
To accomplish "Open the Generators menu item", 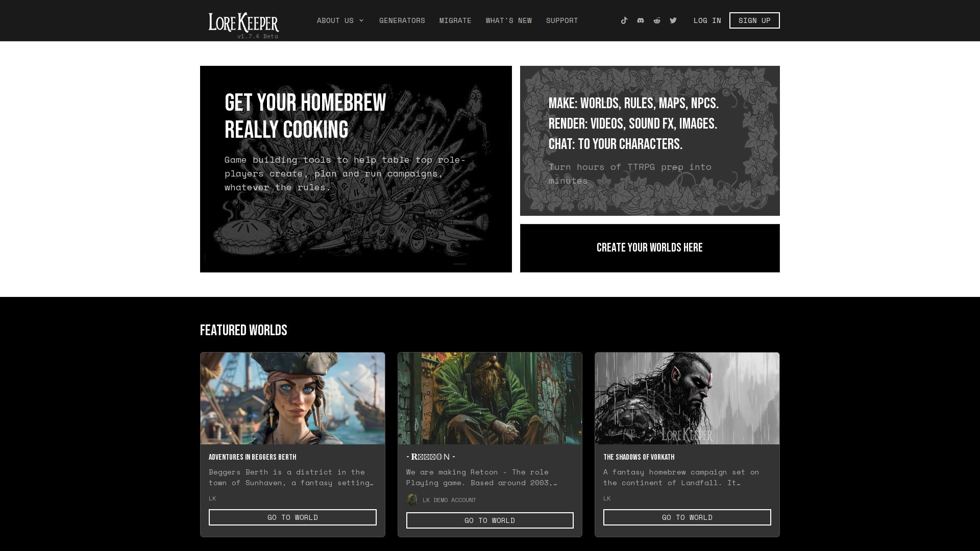I will [402, 20].
